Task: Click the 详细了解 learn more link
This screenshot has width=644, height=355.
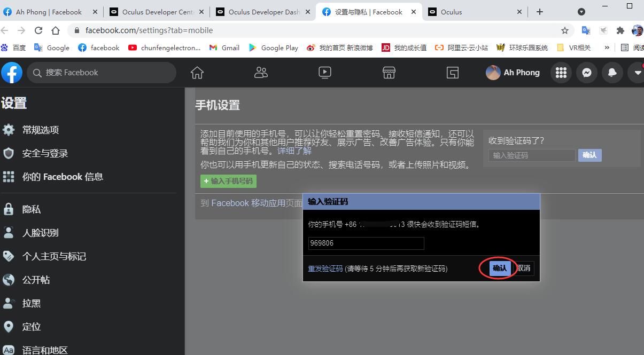Action: pyautogui.click(x=294, y=151)
